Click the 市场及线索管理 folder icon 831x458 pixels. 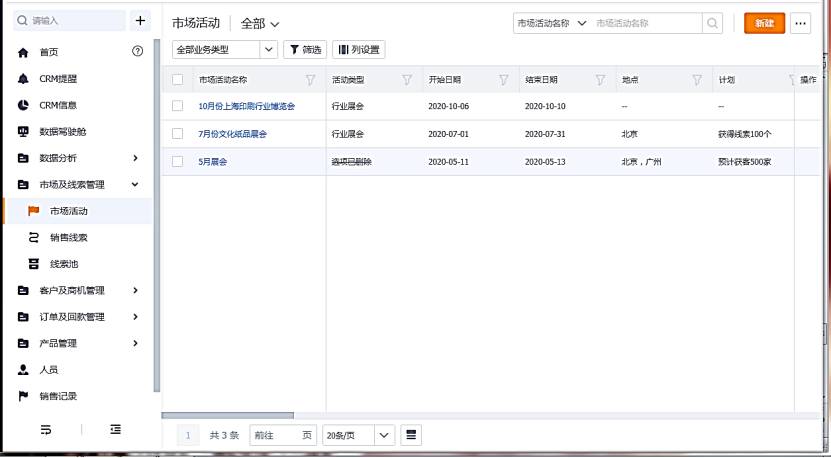click(23, 184)
